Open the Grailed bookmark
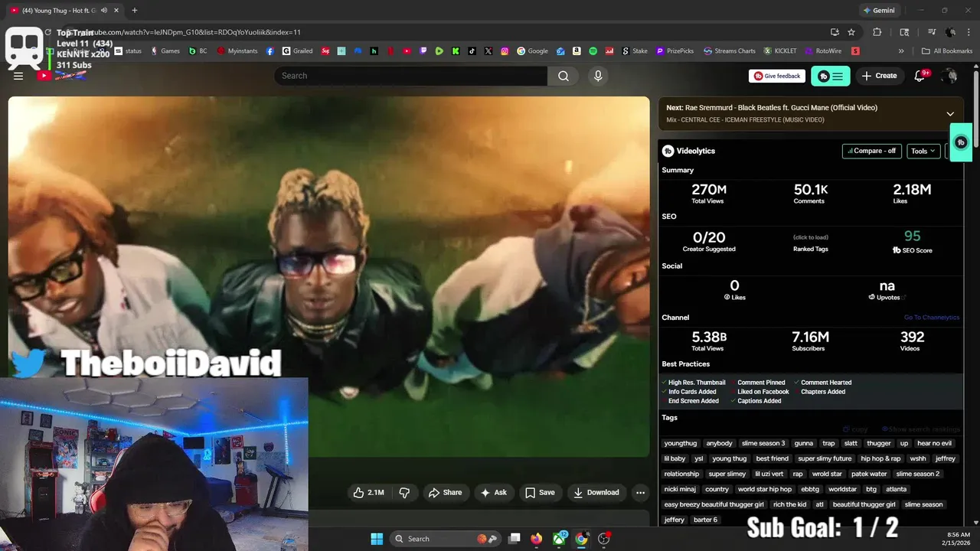Screen dimensions: 980x551 point(297,51)
